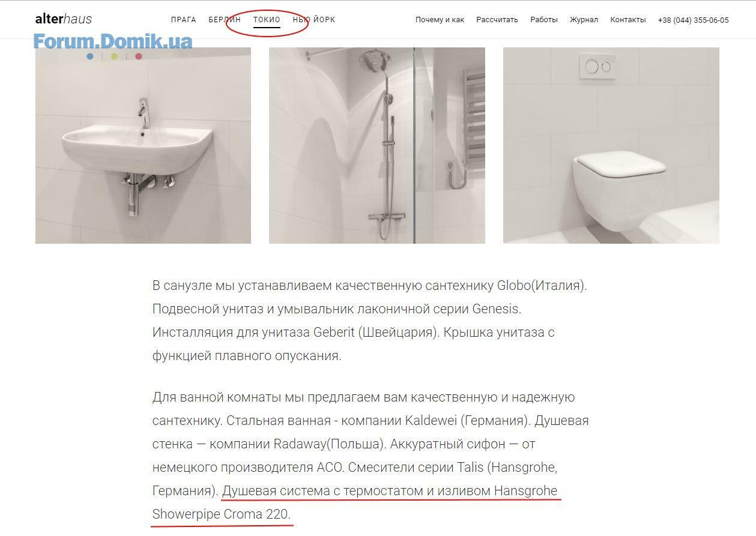Open the Контакты page
Image resolution: width=756 pixels, height=536 pixels.
tap(628, 20)
